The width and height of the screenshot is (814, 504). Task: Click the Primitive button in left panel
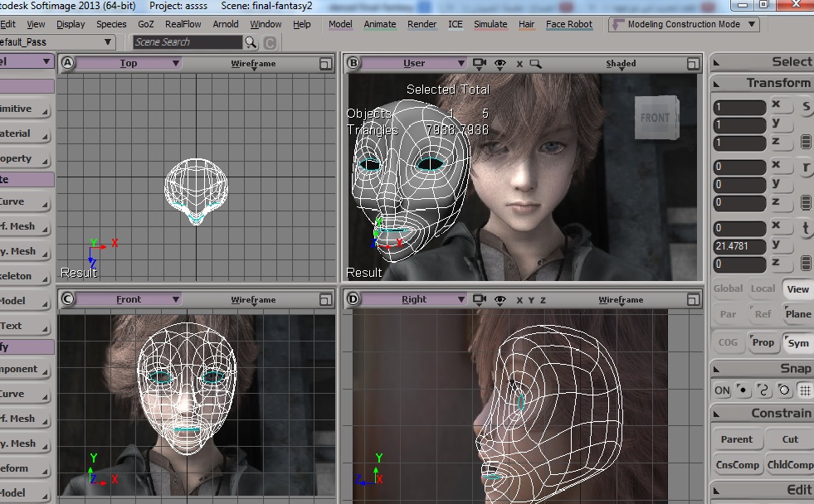[25, 109]
